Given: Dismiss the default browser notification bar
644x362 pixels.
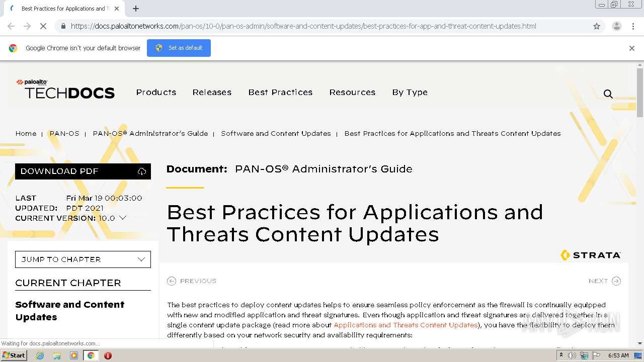Looking at the screenshot, I should (632, 48).
